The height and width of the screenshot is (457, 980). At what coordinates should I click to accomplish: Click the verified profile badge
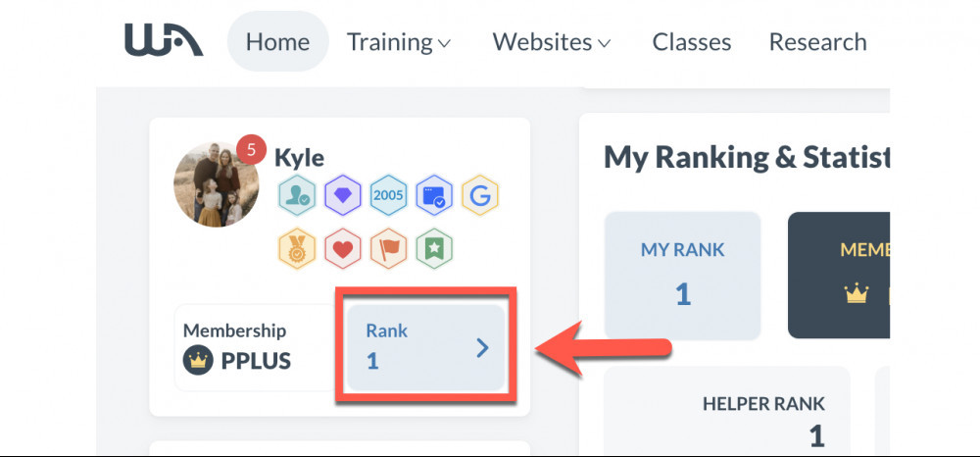point(296,195)
